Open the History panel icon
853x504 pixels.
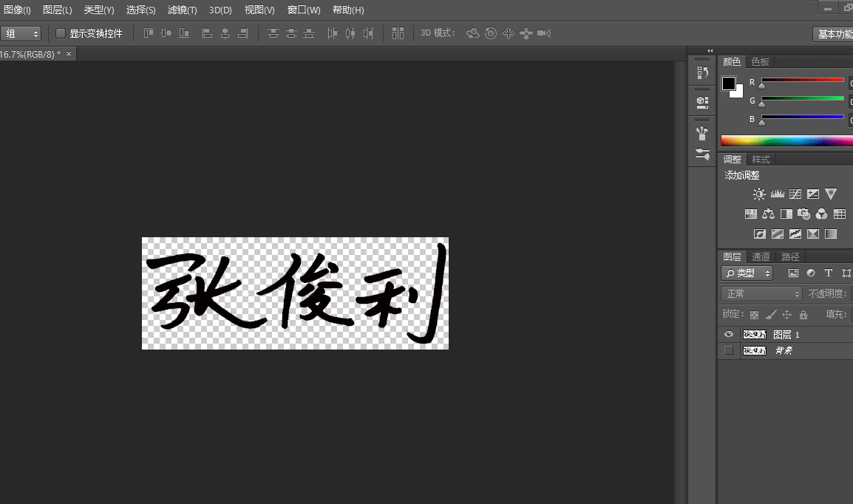tap(702, 72)
